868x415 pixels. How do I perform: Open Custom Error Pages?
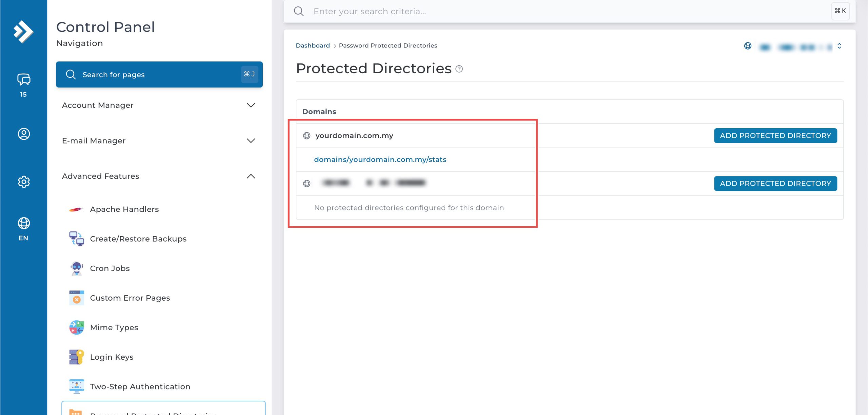coord(130,298)
